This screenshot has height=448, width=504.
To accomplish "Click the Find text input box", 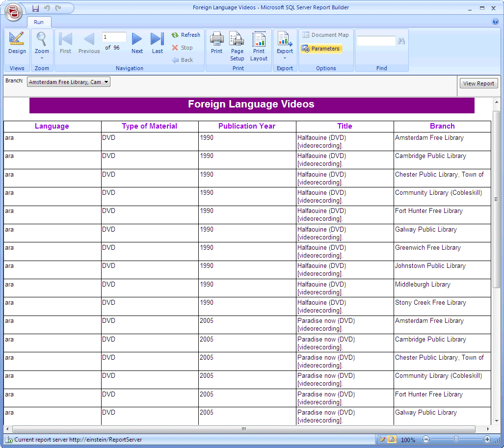I will point(376,41).
